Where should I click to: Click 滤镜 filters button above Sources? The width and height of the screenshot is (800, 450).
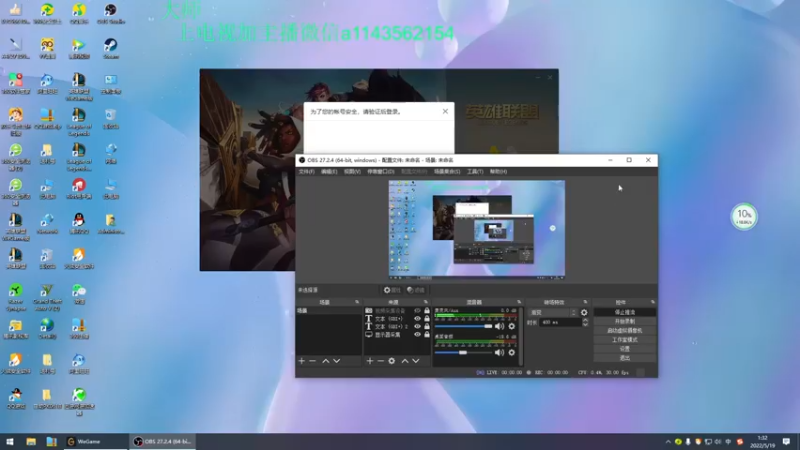[416, 290]
